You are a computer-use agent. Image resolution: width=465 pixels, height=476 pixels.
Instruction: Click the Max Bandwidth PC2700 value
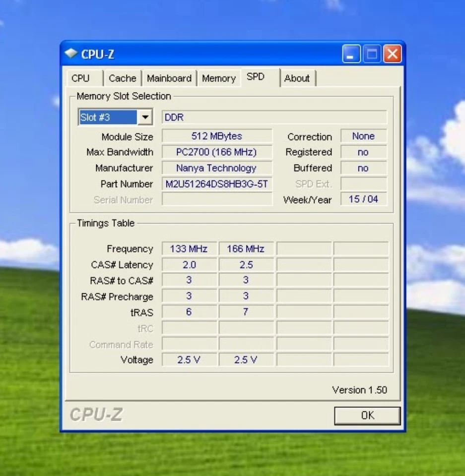[217, 152]
